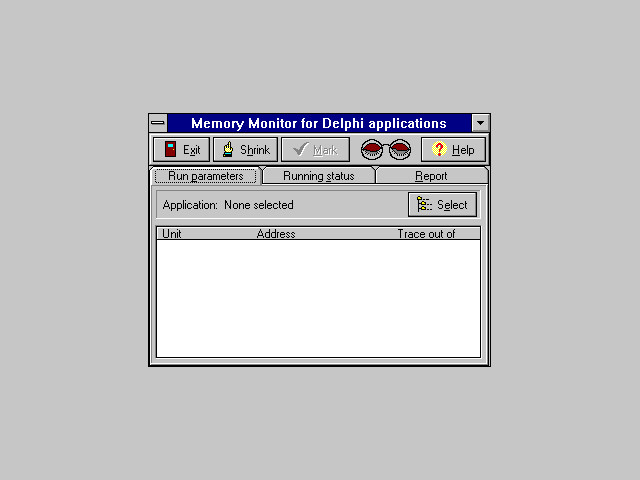Click the grayed-out Mark checkmark

click(300, 150)
